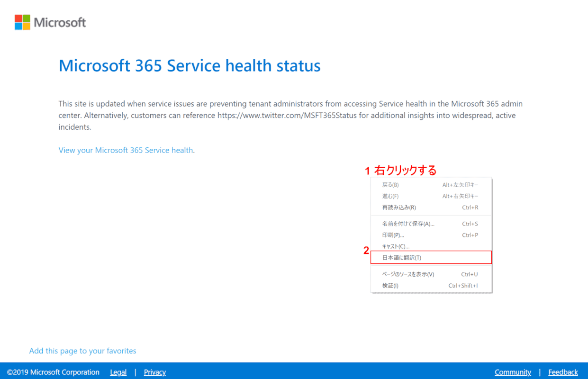The height and width of the screenshot is (379, 588).
Task: Choose 日本語に翻訳(T) from the context menu
Action: [x=432, y=257]
